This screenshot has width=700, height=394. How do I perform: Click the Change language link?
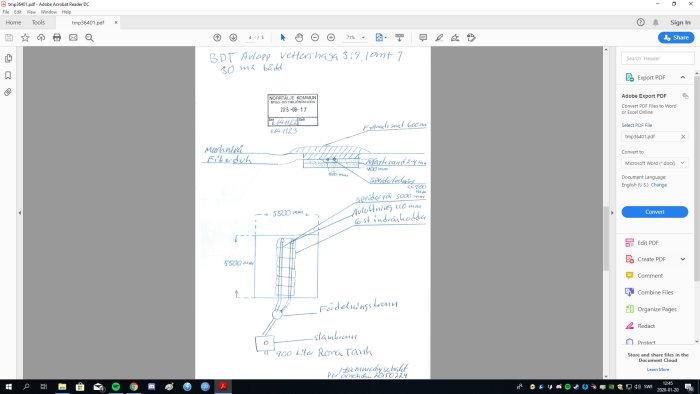tap(658, 185)
